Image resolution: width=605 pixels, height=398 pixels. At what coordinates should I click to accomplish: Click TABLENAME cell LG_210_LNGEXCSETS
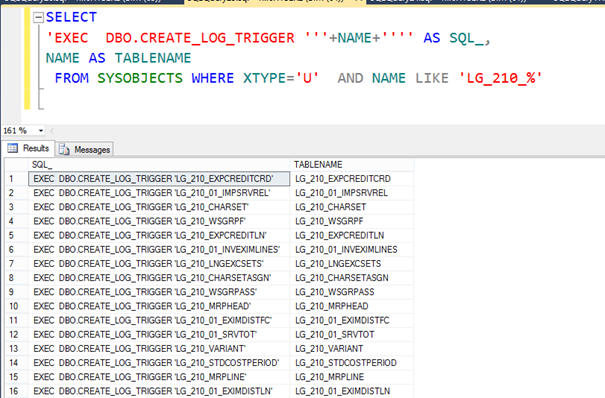(352, 264)
